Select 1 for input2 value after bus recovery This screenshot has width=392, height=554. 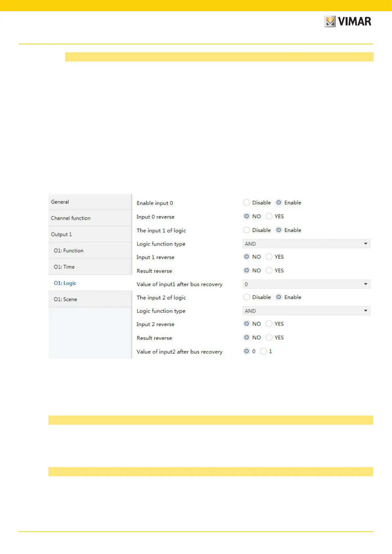tap(263, 351)
